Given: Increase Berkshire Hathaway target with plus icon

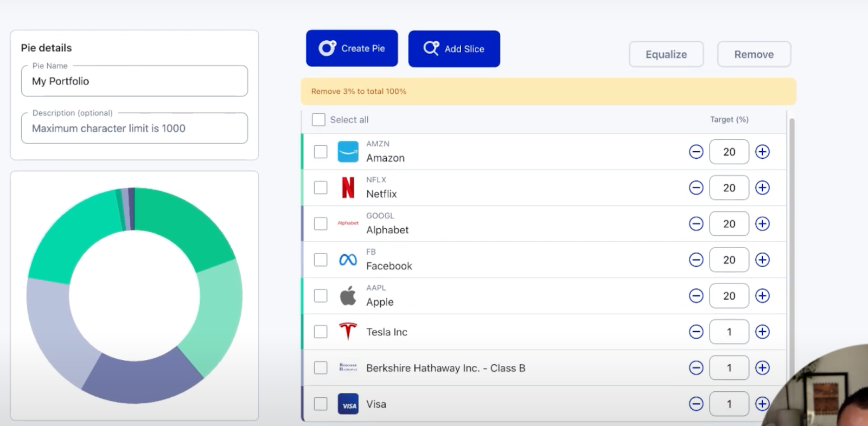Looking at the screenshot, I should [x=762, y=367].
